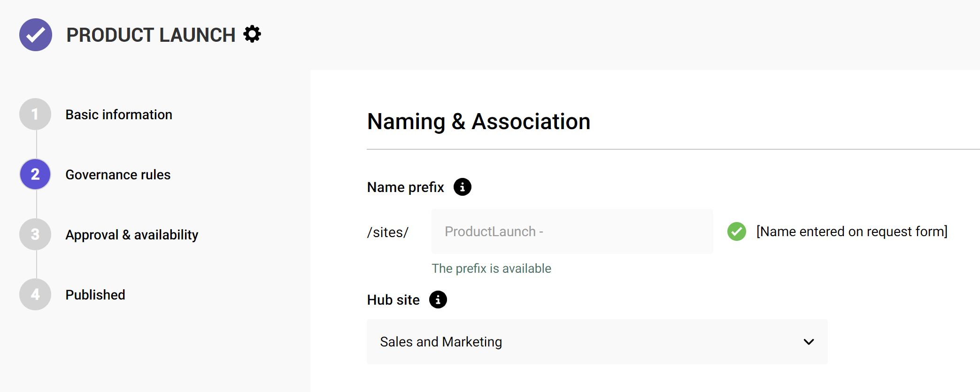This screenshot has height=392, width=980.
Task: Select step 2 circle
Action: tap(35, 174)
